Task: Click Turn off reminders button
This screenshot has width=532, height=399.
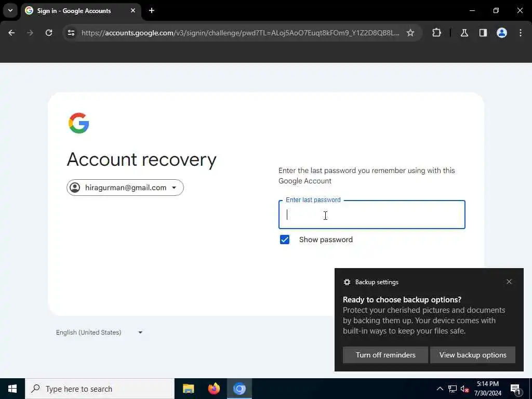Action: [x=385, y=355]
